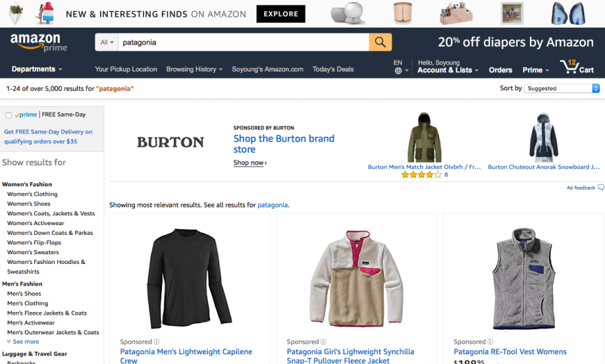Image resolution: width=605 pixels, height=364 pixels.
Task: Go to Your Pickup Location
Action: pos(126,69)
